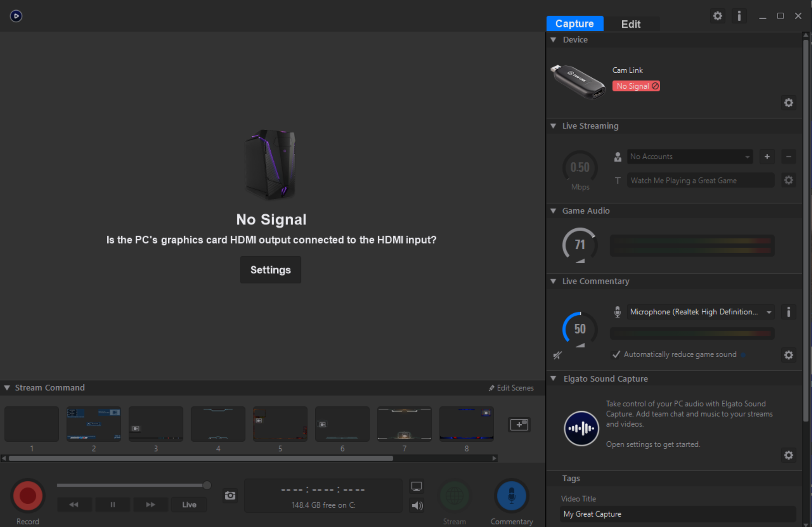Start recording with the Record button

pyautogui.click(x=28, y=496)
